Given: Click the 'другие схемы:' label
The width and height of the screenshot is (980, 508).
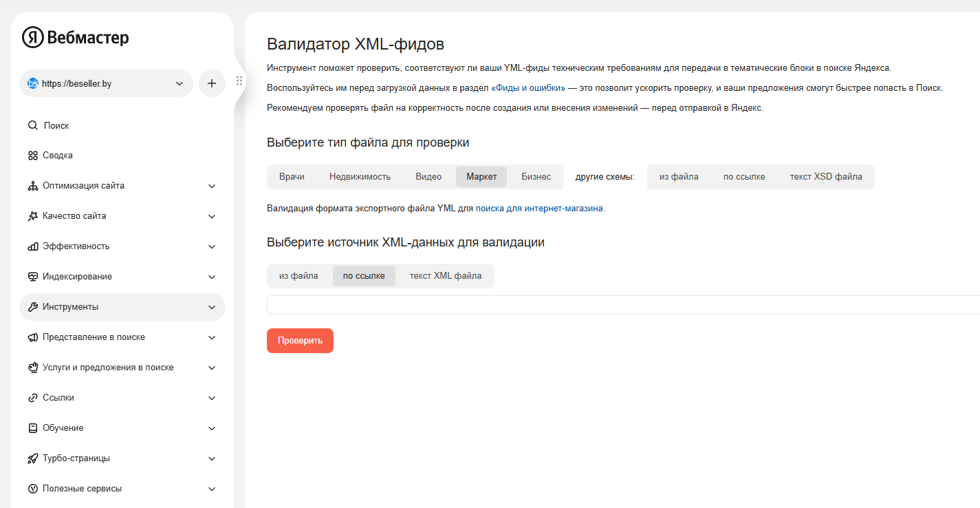Looking at the screenshot, I should pos(605,177).
